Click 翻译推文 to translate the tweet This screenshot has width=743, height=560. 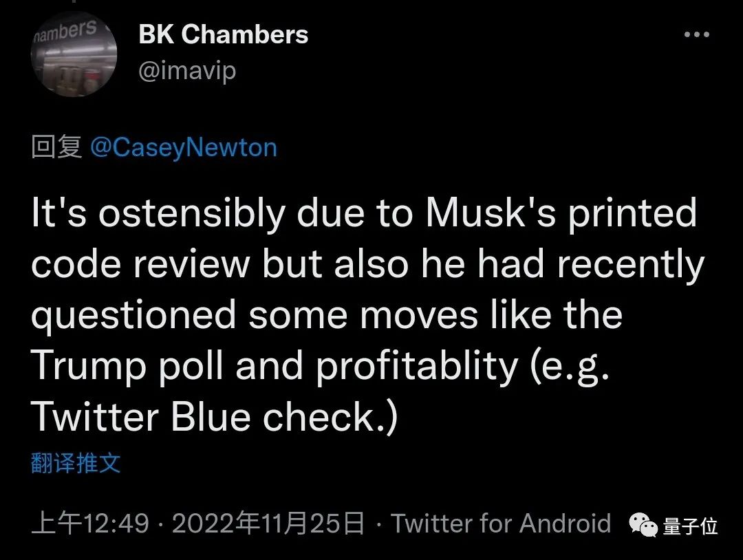(x=76, y=462)
